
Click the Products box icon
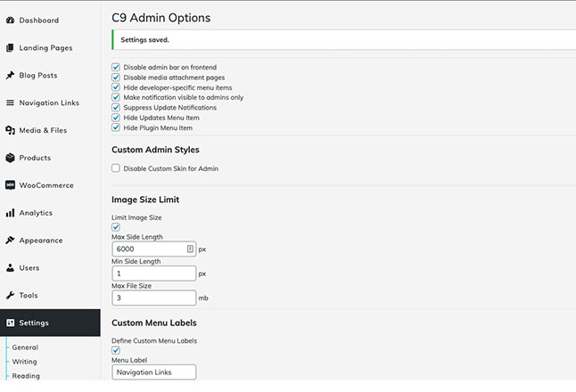click(11, 158)
